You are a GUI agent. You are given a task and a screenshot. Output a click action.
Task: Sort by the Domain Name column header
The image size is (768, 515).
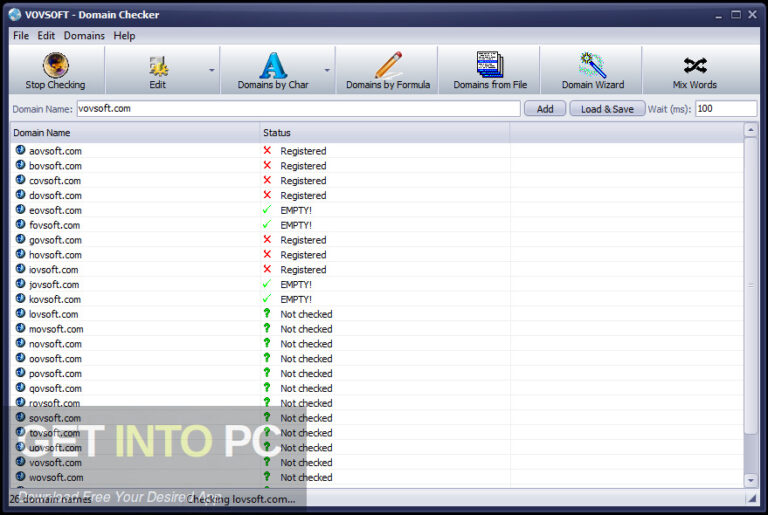134,133
